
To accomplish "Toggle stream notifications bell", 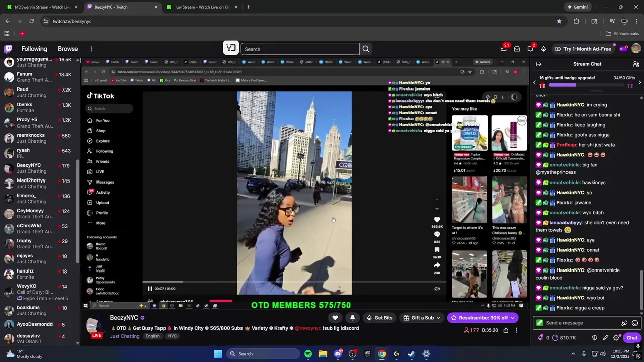I will click(352, 318).
